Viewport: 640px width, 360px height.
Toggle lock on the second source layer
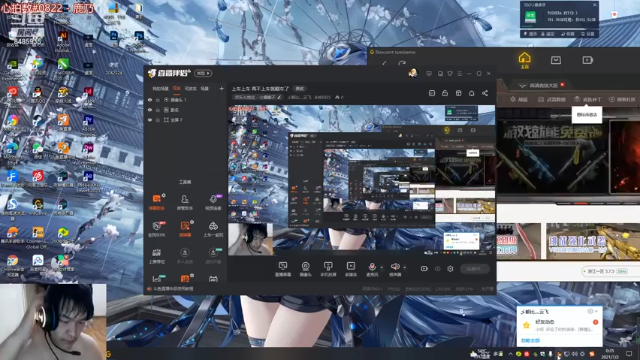pyautogui.click(x=158, y=110)
